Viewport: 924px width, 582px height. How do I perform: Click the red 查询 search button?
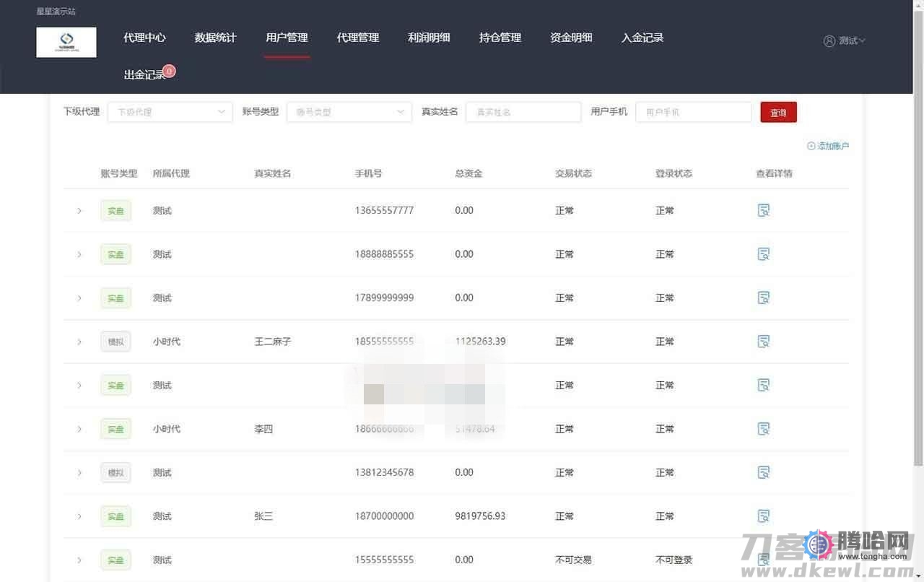pos(778,113)
